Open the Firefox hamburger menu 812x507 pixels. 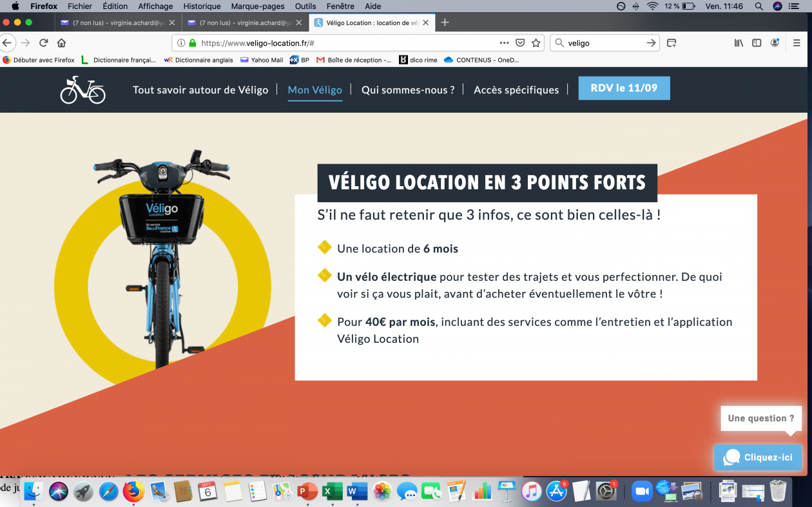click(x=797, y=43)
